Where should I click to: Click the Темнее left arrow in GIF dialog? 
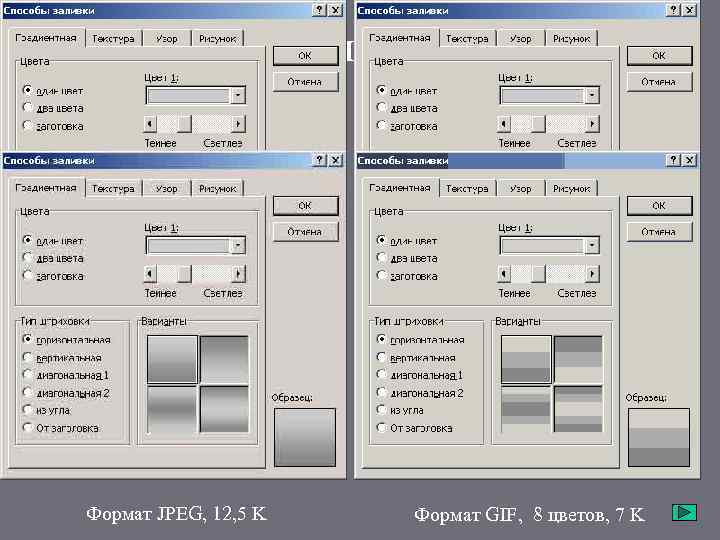point(504,274)
